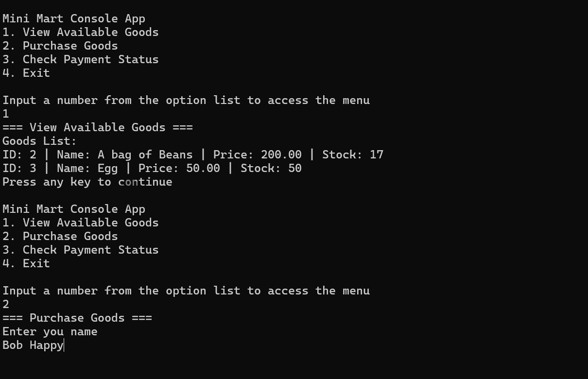Click "3. Check Payment Status" in the most recent menu
The image size is (588, 379).
click(x=81, y=250)
